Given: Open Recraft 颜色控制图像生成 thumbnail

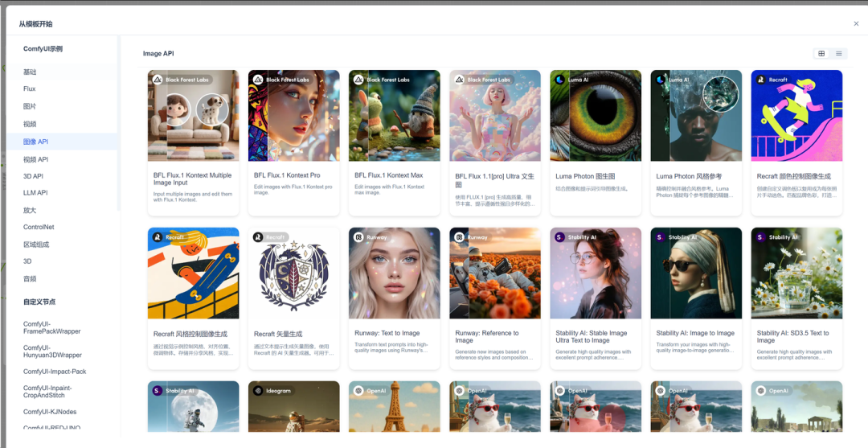Looking at the screenshot, I should [796, 115].
